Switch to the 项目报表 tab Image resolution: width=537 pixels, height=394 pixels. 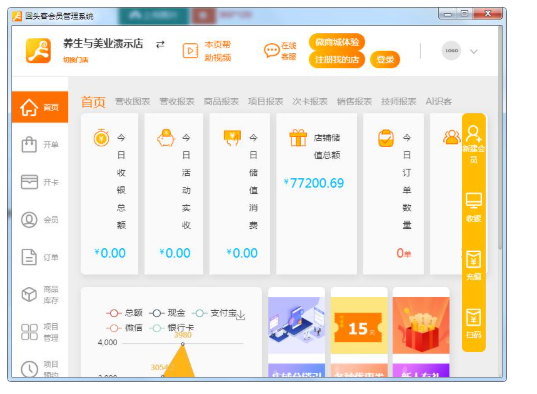tap(266, 101)
